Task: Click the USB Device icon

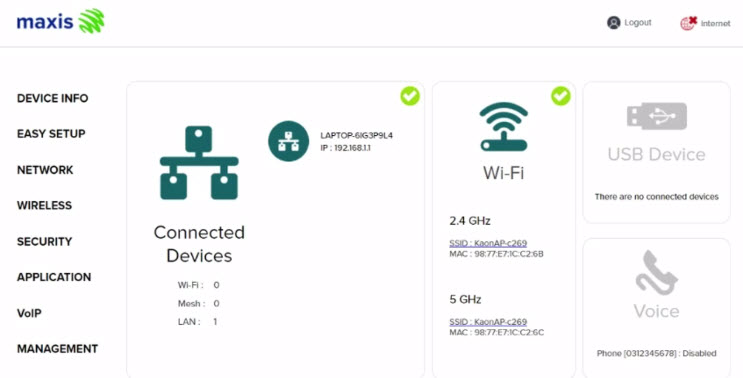Action: pyautogui.click(x=657, y=116)
